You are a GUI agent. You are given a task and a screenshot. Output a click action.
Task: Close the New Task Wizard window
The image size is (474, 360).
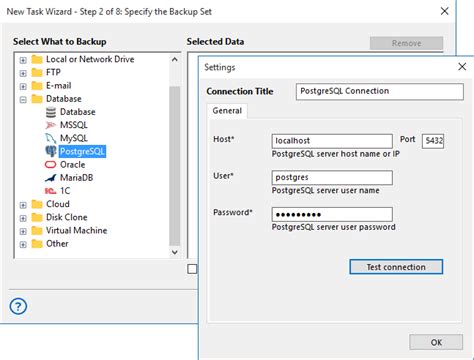pos(444,11)
